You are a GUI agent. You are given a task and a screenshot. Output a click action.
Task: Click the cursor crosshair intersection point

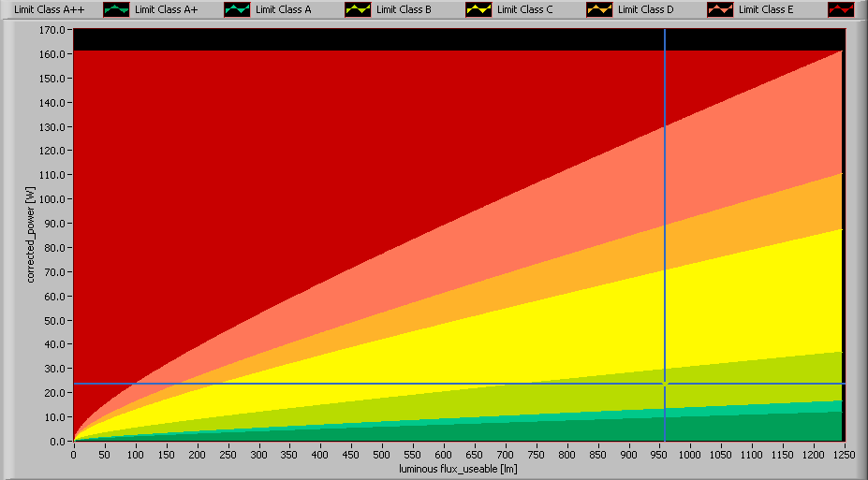click(665, 384)
